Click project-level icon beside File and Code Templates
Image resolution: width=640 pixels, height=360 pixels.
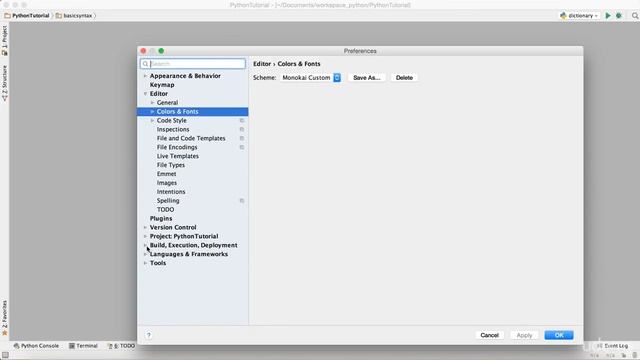pyautogui.click(x=242, y=138)
